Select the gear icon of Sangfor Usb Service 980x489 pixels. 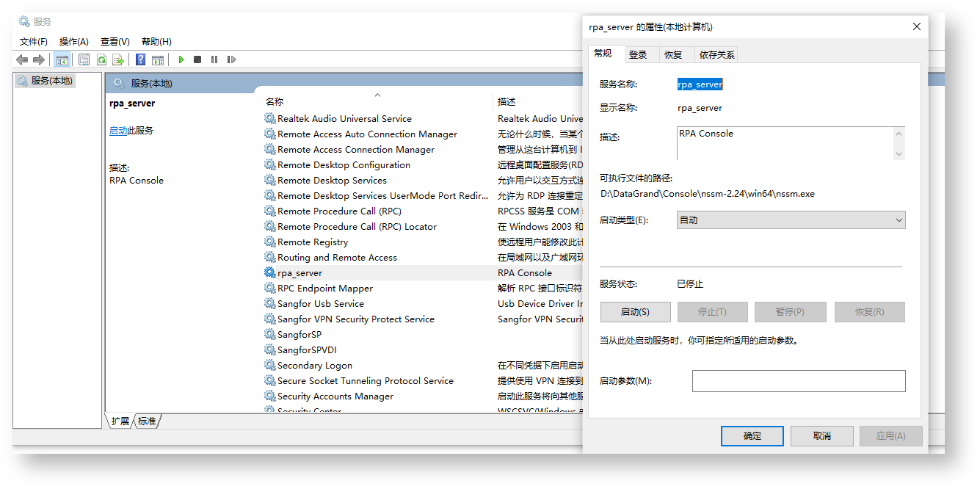click(270, 303)
